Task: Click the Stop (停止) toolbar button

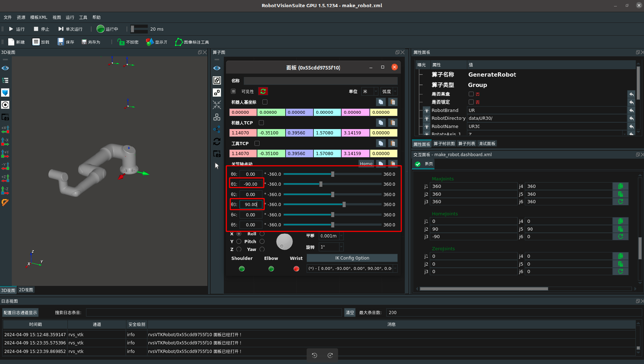Action: 41,29
